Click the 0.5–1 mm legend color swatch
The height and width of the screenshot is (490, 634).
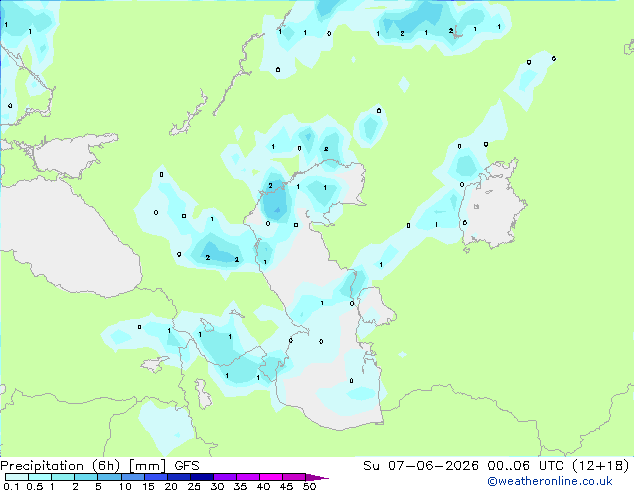[40, 477]
